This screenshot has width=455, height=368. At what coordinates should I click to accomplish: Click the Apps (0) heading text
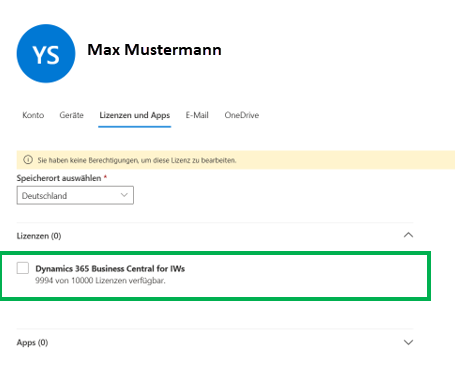[32, 343]
